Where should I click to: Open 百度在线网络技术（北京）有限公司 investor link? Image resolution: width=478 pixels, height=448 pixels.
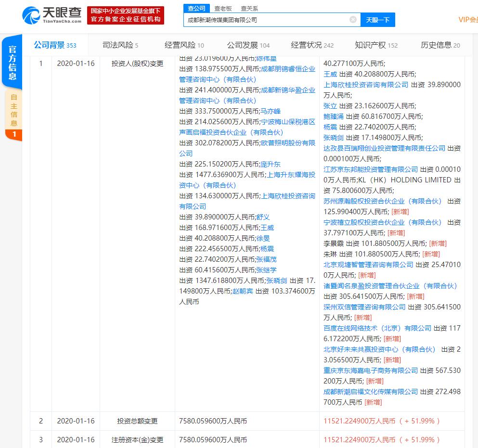tap(377, 328)
